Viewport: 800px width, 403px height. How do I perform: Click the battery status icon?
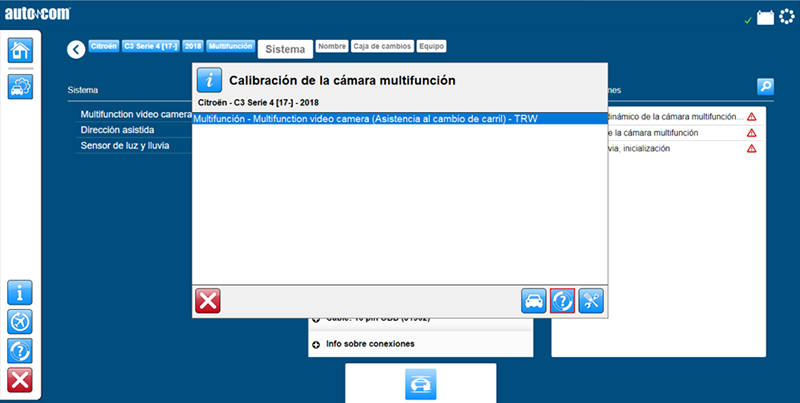click(765, 19)
